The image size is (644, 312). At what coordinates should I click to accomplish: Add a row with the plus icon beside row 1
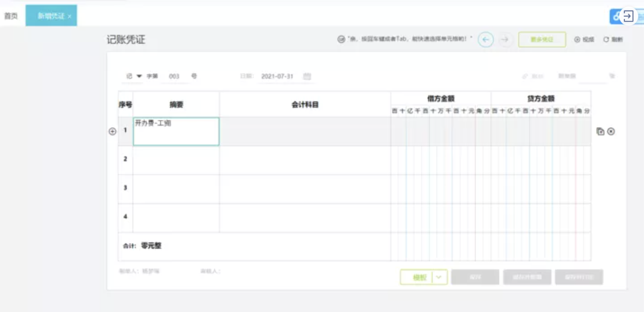point(113,131)
